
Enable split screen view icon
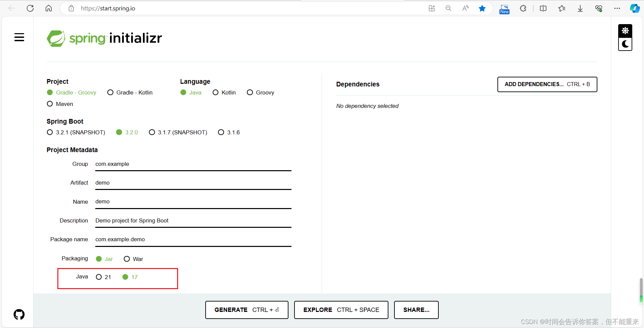point(543,8)
